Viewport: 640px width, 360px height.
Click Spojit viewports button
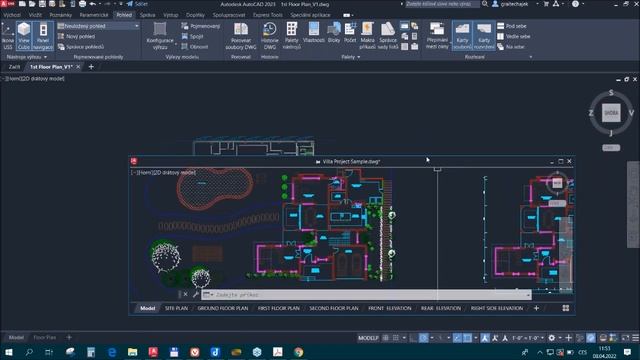[x=192, y=36]
